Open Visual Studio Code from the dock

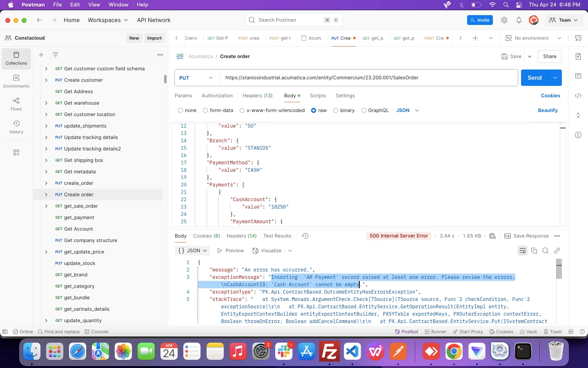coord(352,351)
